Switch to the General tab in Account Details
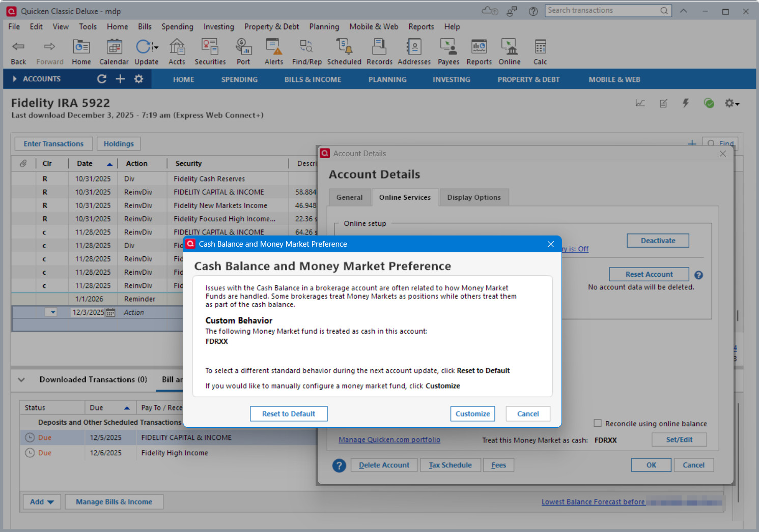Image resolution: width=759 pixels, height=532 pixels. click(350, 197)
